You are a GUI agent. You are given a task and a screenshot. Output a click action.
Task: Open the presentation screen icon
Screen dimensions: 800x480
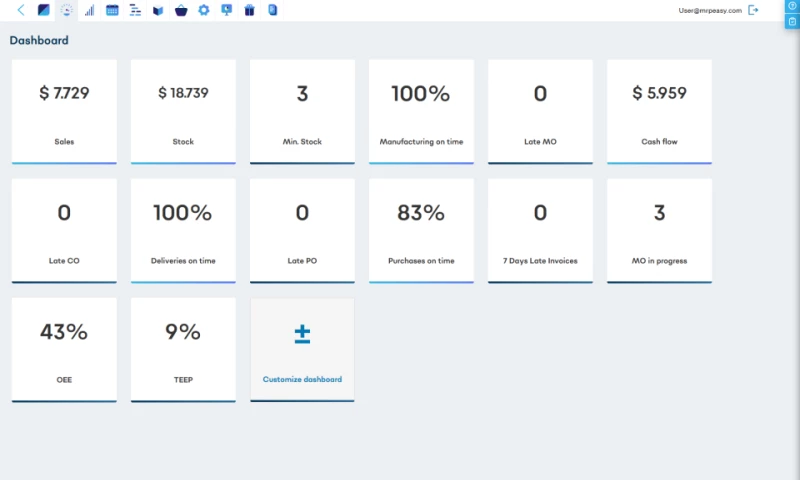point(227,10)
